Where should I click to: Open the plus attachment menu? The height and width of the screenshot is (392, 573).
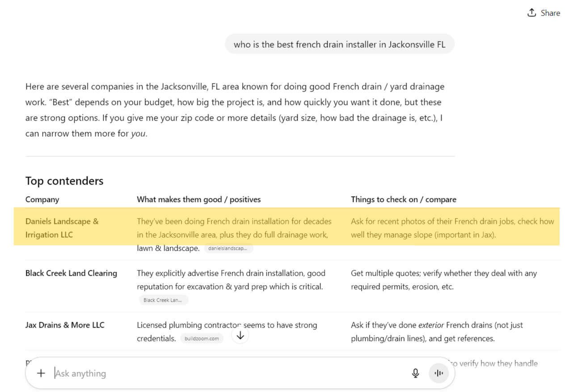pyautogui.click(x=41, y=373)
